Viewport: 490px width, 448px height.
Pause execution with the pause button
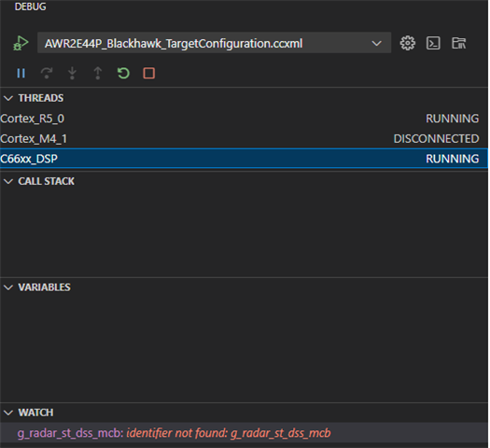(21, 74)
